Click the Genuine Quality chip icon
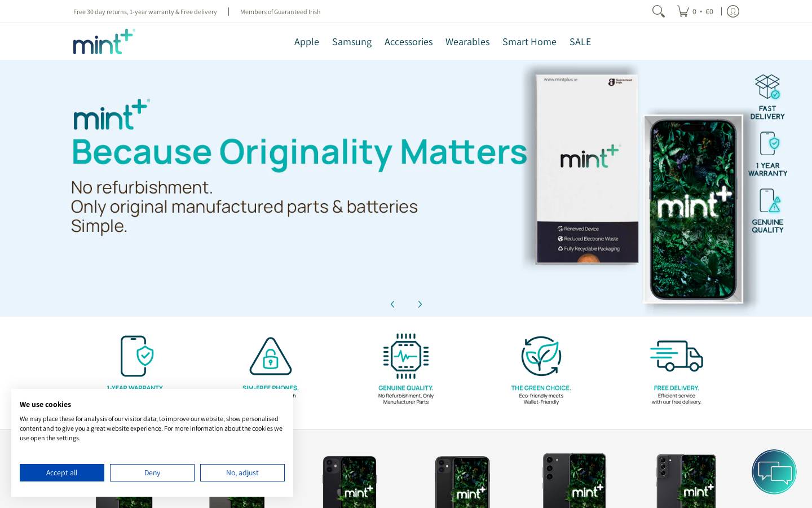 406,356
